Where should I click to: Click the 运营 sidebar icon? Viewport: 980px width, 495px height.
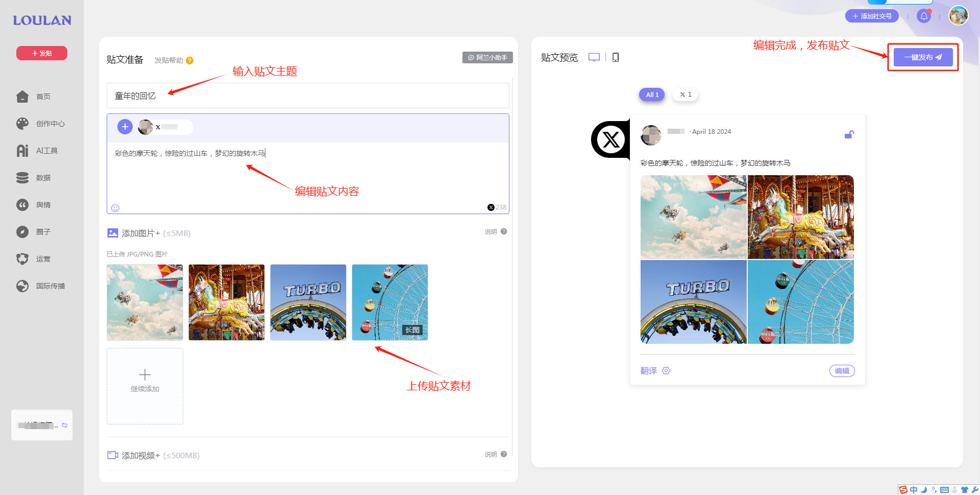(x=22, y=259)
